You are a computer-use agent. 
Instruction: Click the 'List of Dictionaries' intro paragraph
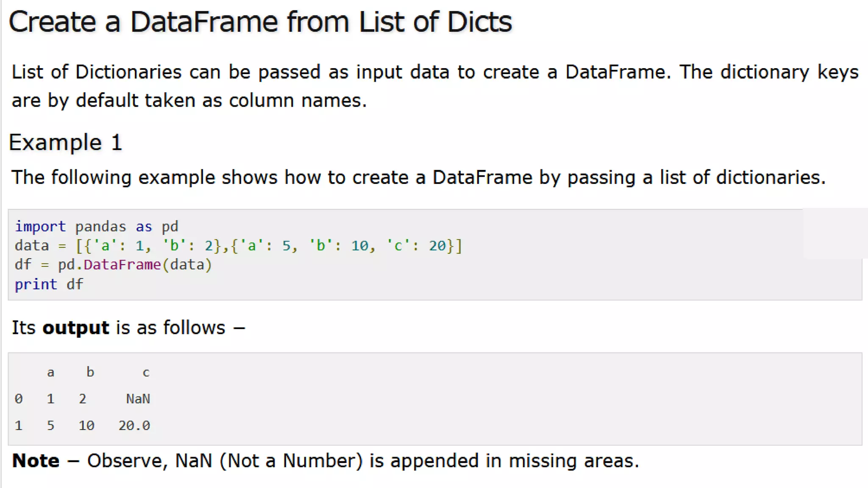click(x=435, y=86)
